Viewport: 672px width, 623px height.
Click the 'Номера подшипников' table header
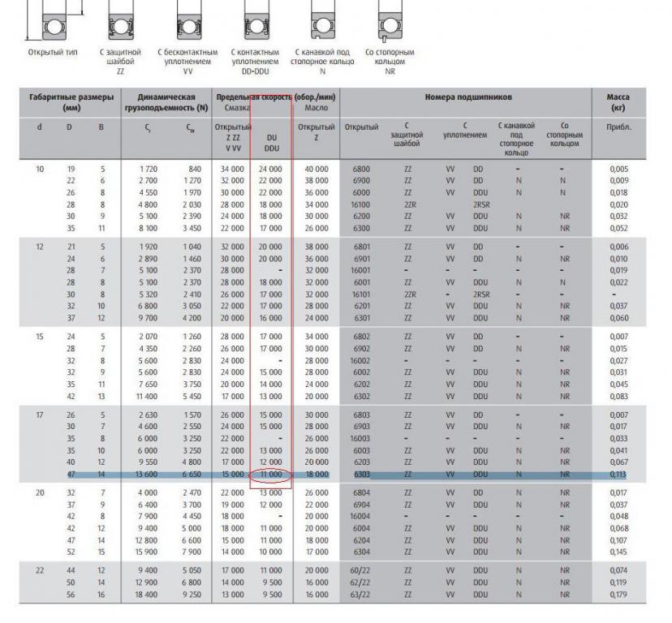tap(468, 97)
